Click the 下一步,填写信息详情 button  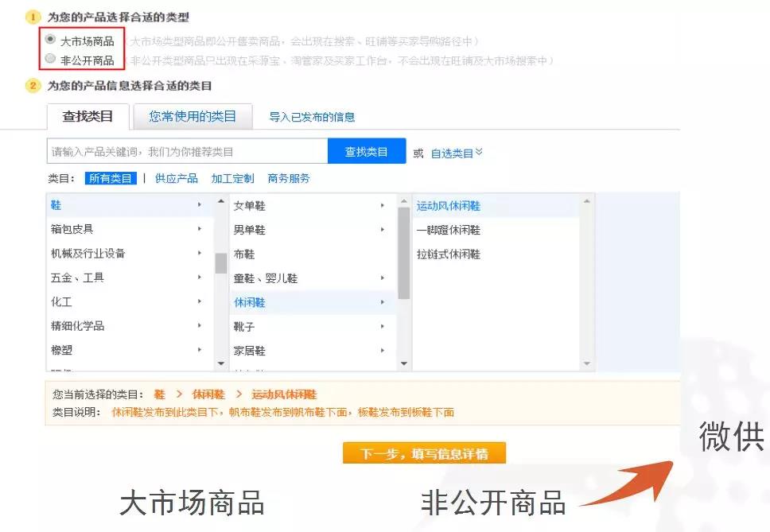point(424,454)
